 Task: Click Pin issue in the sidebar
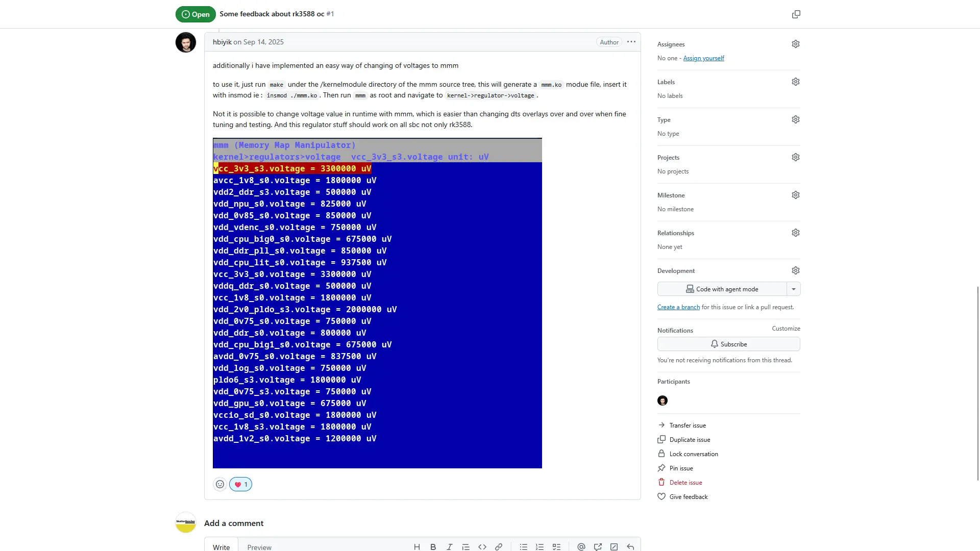[681, 468]
